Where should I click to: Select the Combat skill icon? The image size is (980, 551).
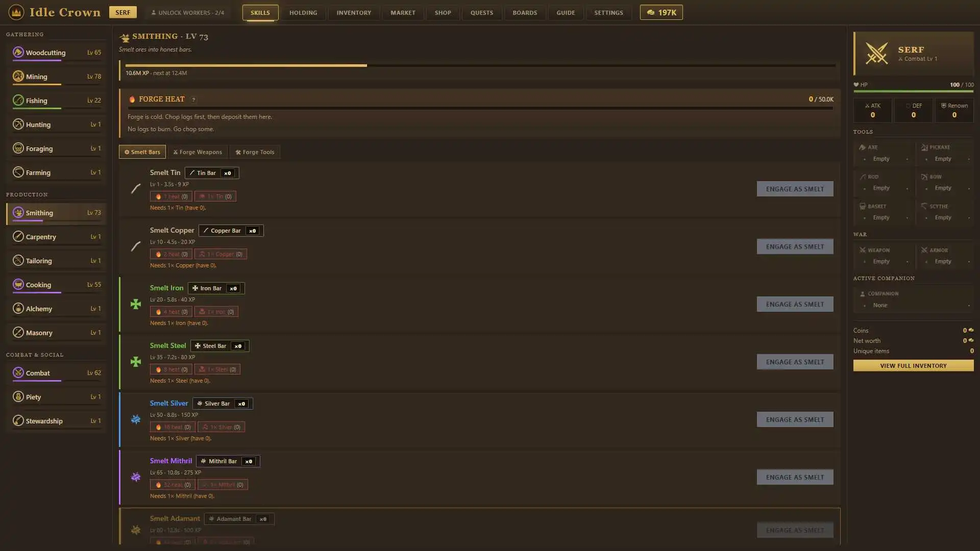pos(18,372)
